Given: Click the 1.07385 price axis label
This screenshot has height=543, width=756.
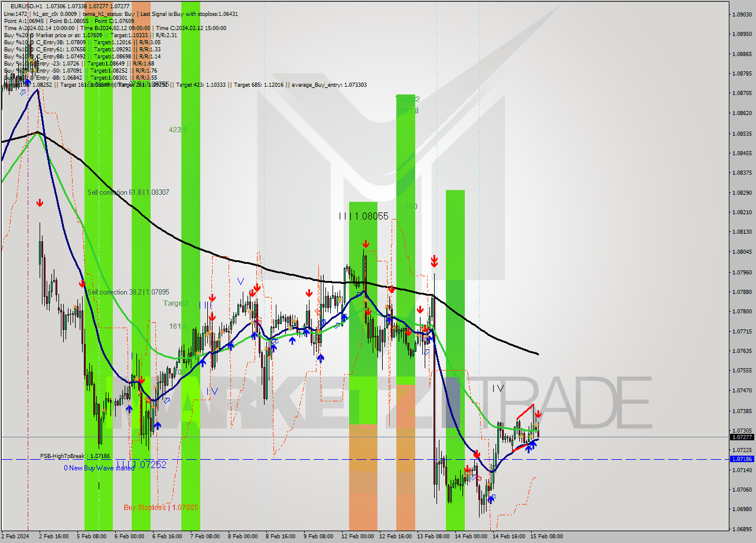Looking at the screenshot, I should 741,411.
